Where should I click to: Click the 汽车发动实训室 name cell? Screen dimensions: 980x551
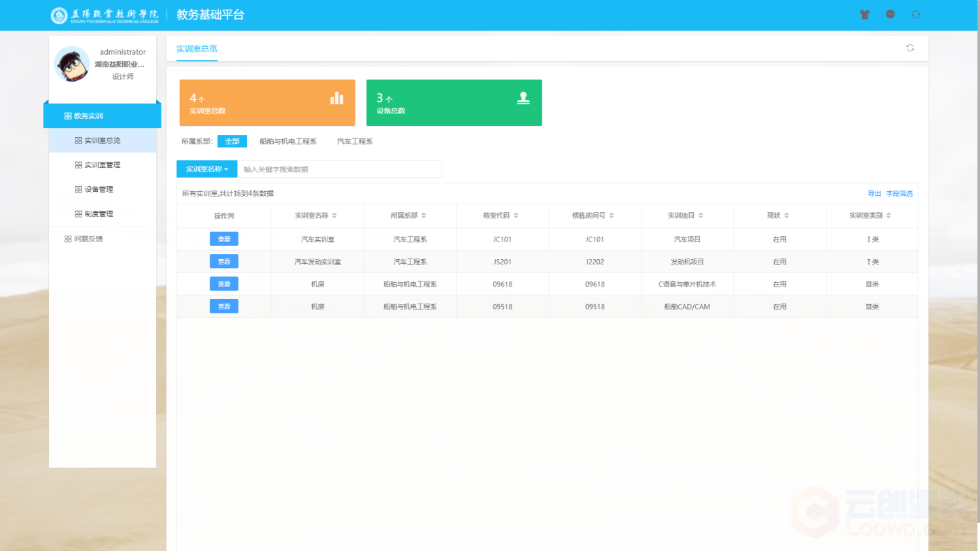point(318,262)
